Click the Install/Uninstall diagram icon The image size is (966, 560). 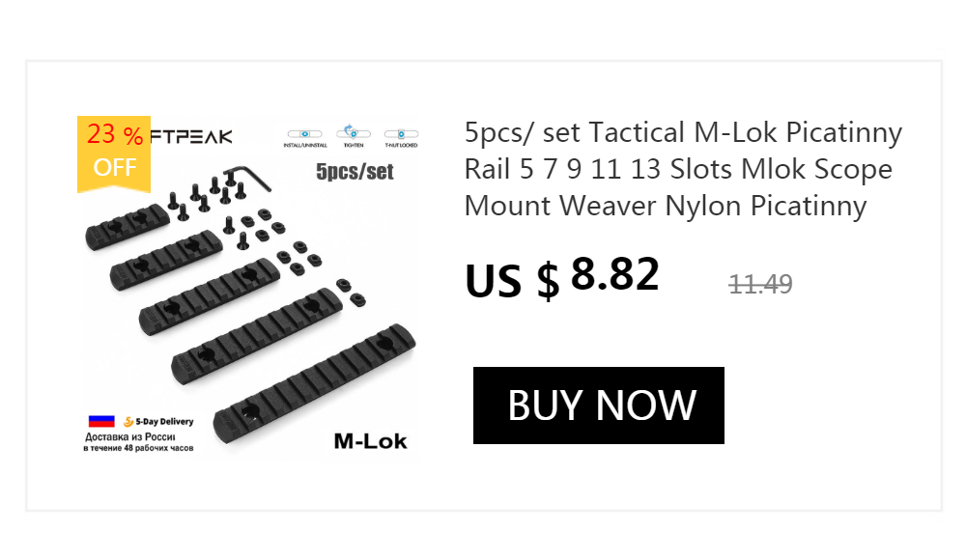tap(304, 137)
